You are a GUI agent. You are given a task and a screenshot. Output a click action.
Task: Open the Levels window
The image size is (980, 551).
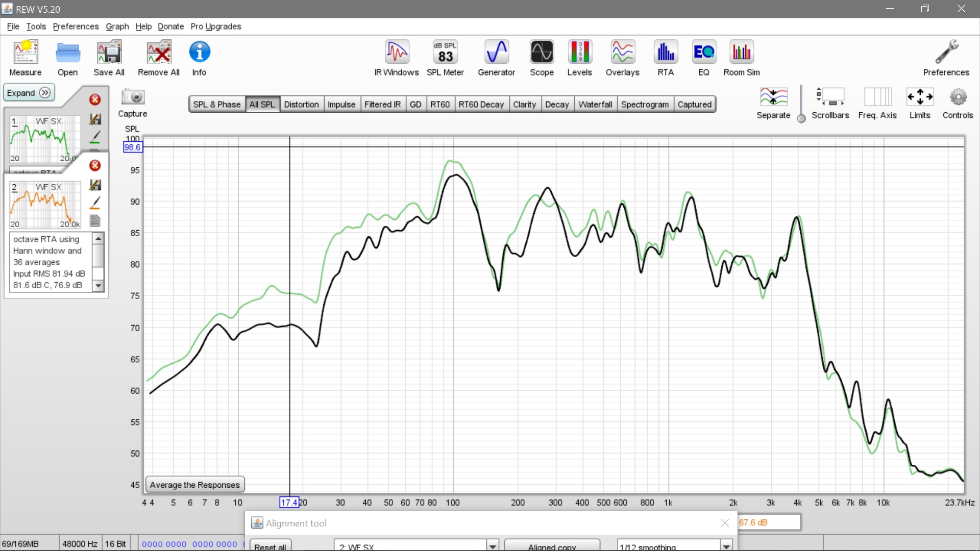[x=579, y=58]
